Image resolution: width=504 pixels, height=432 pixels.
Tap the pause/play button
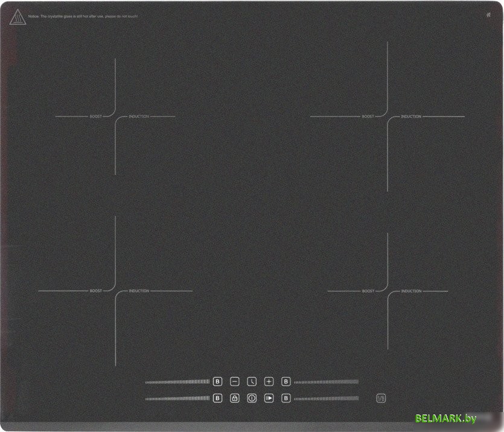269,398
